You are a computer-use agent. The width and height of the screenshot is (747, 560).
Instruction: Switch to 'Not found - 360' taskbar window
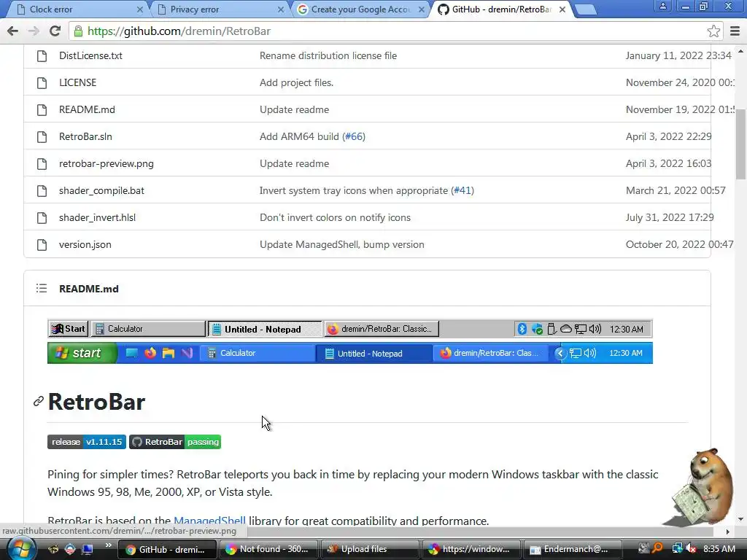tap(267, 549)
